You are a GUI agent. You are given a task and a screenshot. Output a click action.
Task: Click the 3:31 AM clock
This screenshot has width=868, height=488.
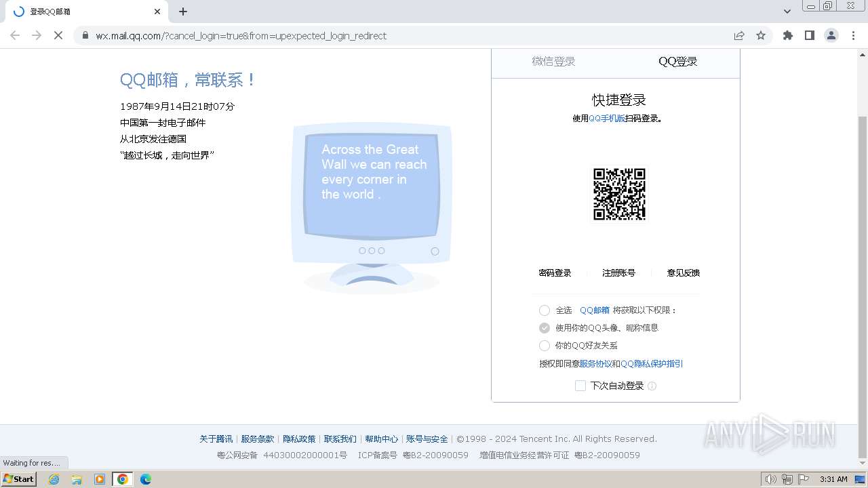point(833,479)
